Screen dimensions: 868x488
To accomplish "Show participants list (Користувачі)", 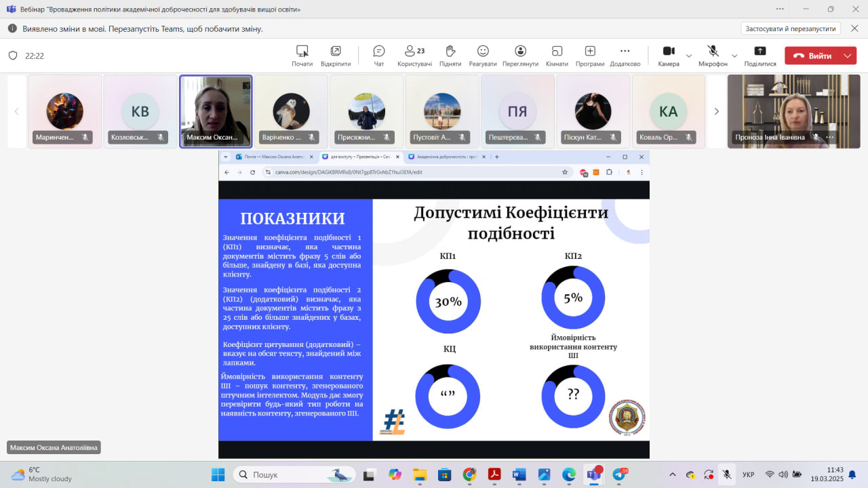I will pyautogui.click(x=414, y=56).
